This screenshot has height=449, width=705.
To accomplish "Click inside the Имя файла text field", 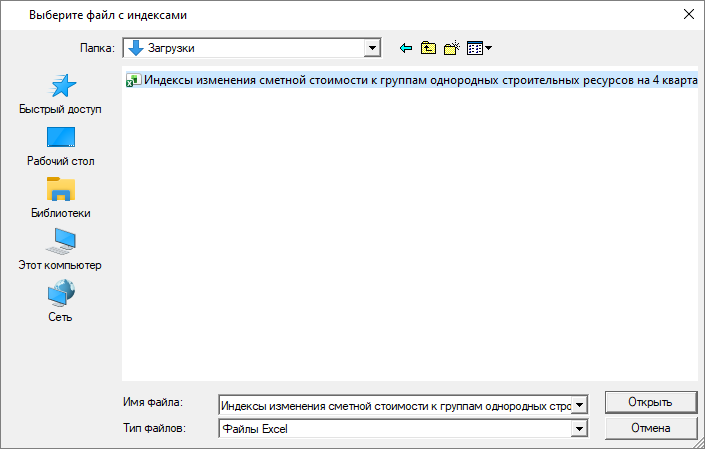I will tap(395, 406).
